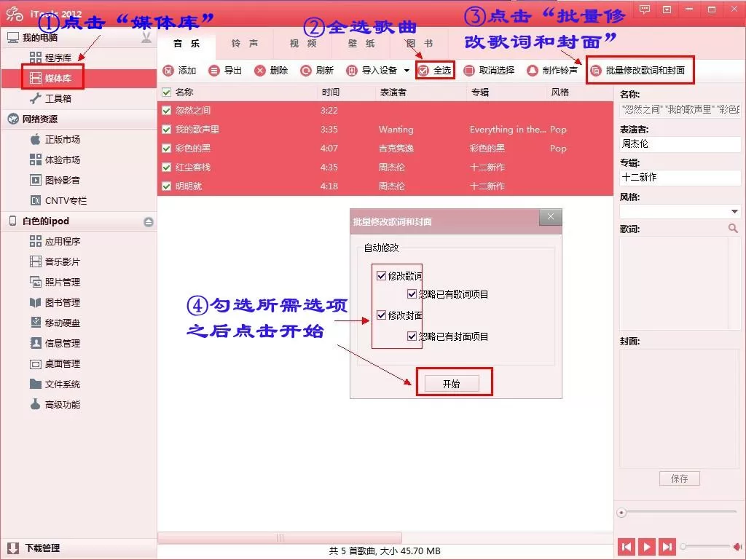
Task: Toggle the 忽略已有歌词项目 checkbox
Action: tap(412, 294)
